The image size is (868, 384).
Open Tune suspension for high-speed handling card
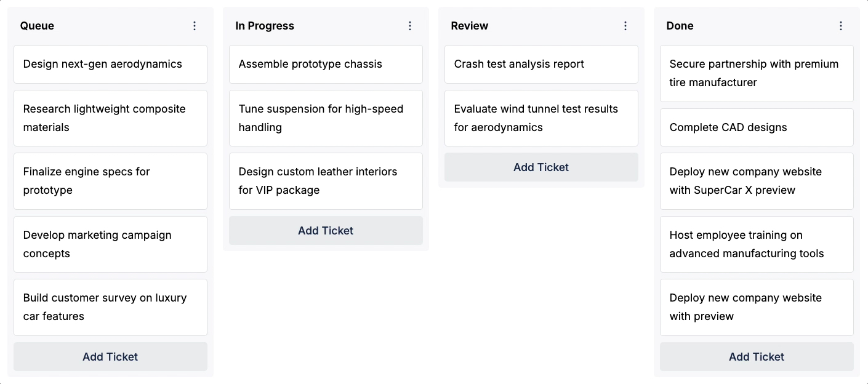(326, 118)
